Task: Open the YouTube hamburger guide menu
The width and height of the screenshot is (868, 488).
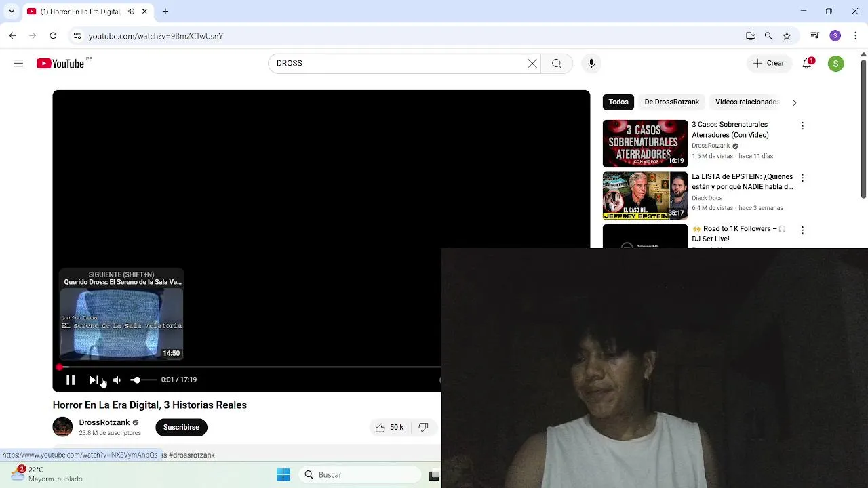Action: (x=18, y=63)
